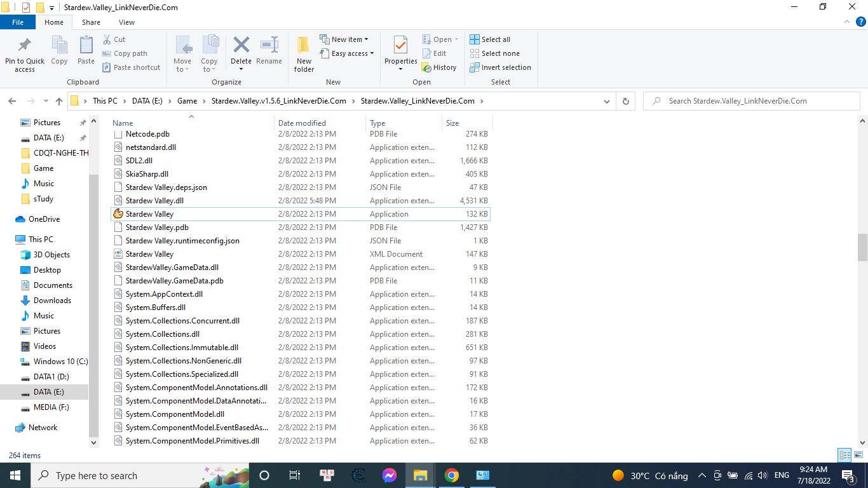The image size is (868, 488).
Task: Open the View ribbon tab
Action: 126,22
